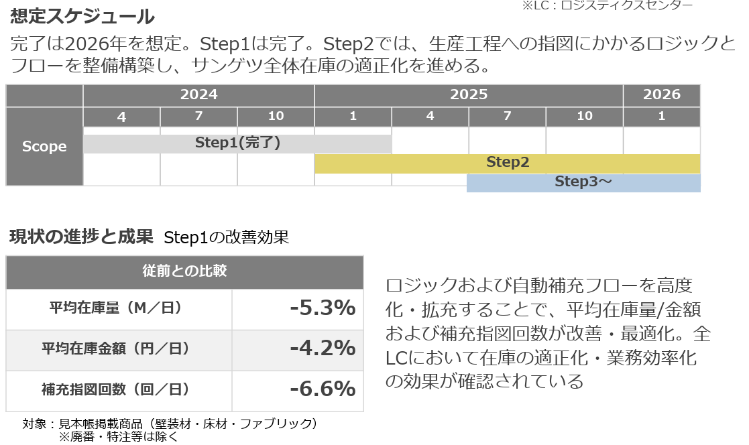The image size is (749, 445).
Task: Click the Scope row header cell
Action: (x=44, y=147)
